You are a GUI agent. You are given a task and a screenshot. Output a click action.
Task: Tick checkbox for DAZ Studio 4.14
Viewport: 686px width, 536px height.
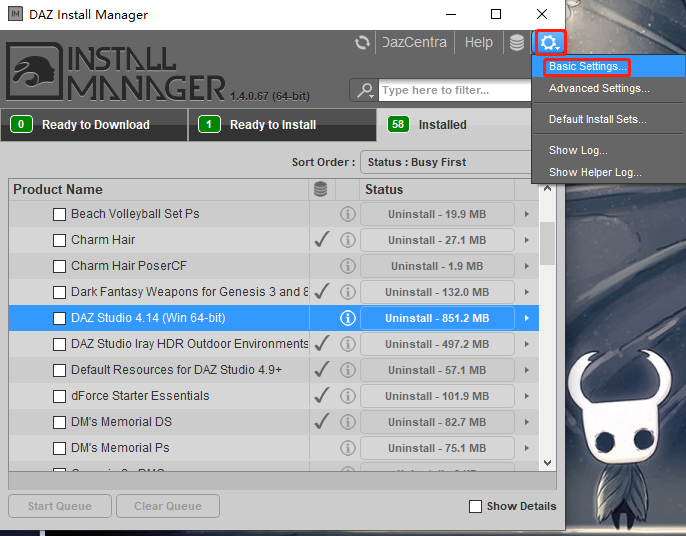[x=60, y=319]
